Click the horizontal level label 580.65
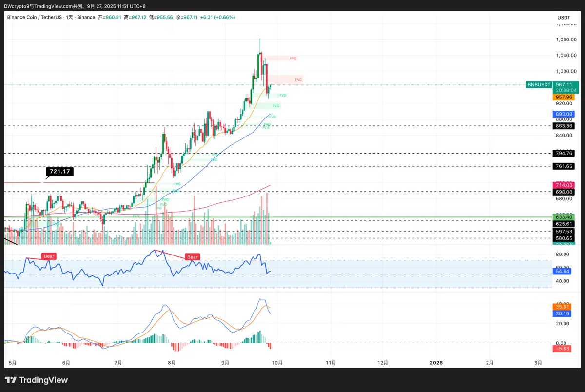This screenshot has width=585, height=392. pyautogui.click(x=564, y=238)
